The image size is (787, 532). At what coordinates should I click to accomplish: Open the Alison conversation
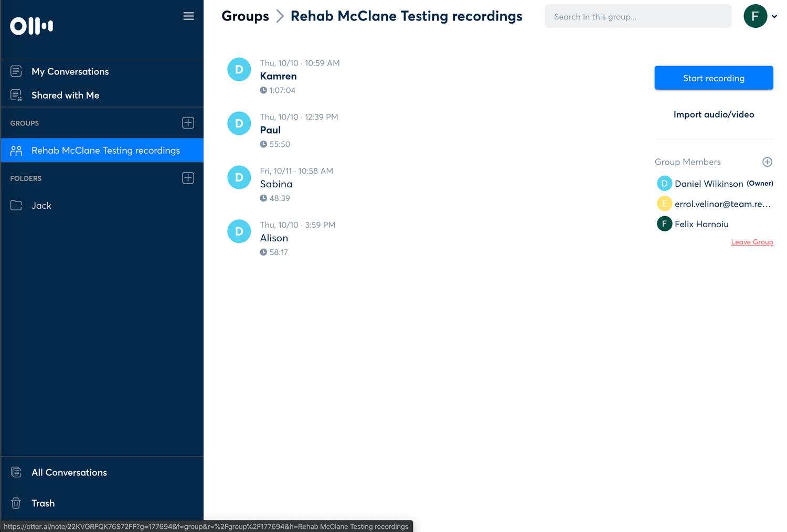click(x=274, y=238)
